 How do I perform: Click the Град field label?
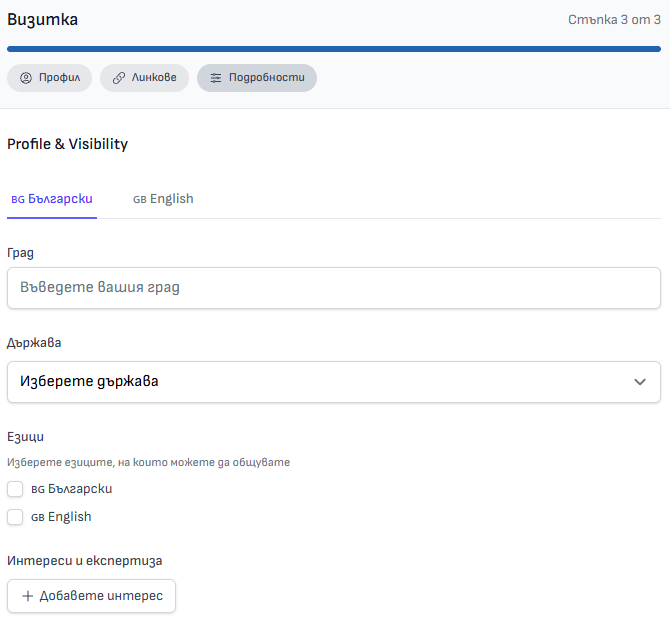[20, 253]
